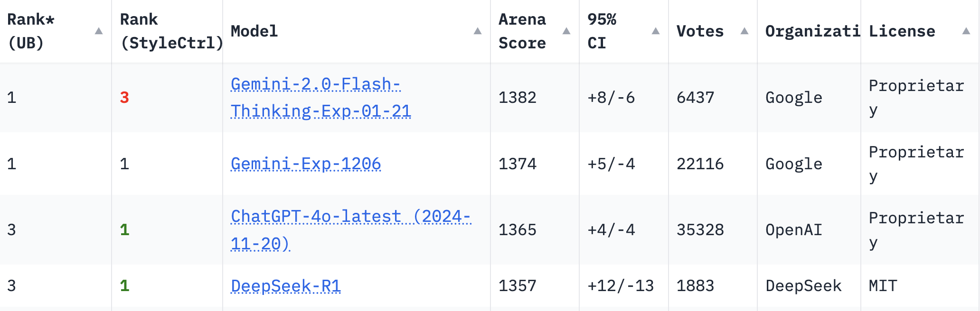
Task: Click the 35328 votes cell
Action: coord(700,230)
